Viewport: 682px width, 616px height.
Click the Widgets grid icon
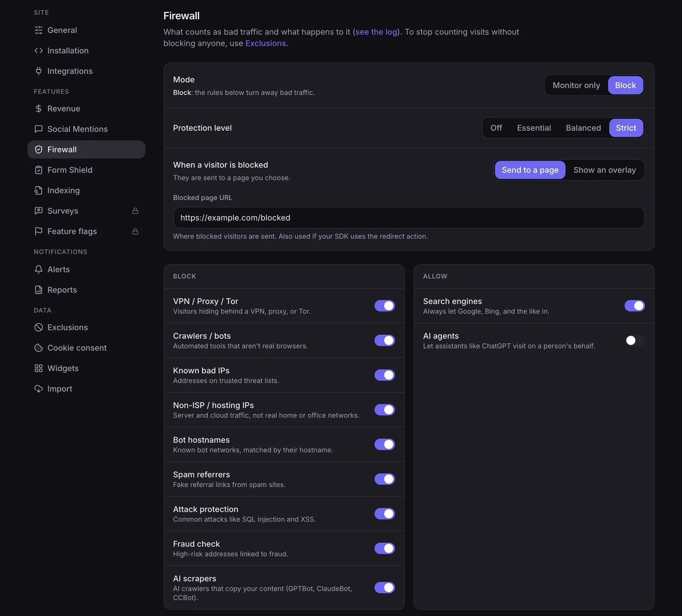tap(38, 368)
